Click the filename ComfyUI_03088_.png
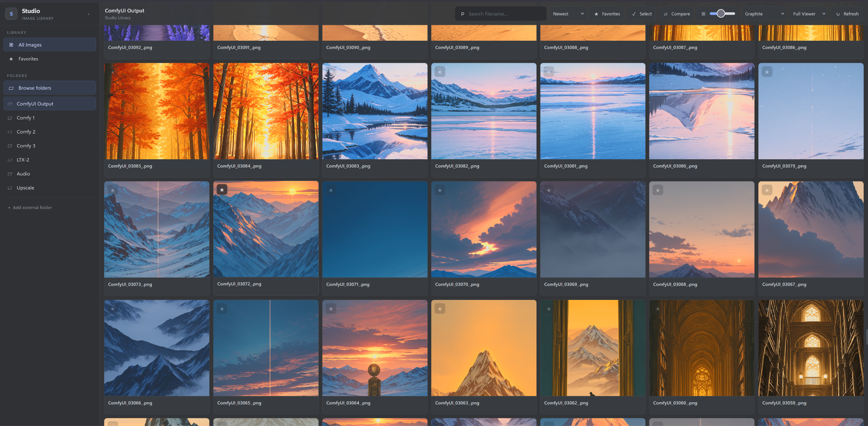868x426 pixels. click(566, 47)
